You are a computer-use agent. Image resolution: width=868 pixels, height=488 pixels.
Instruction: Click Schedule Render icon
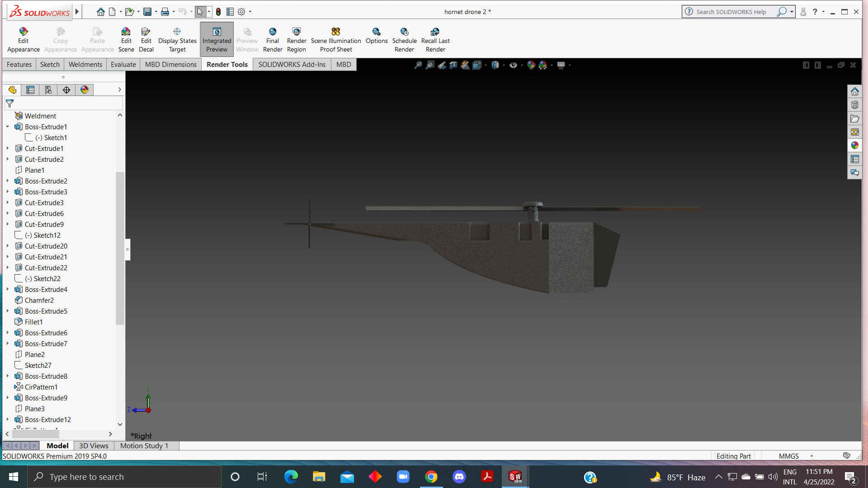coord(404,32)
